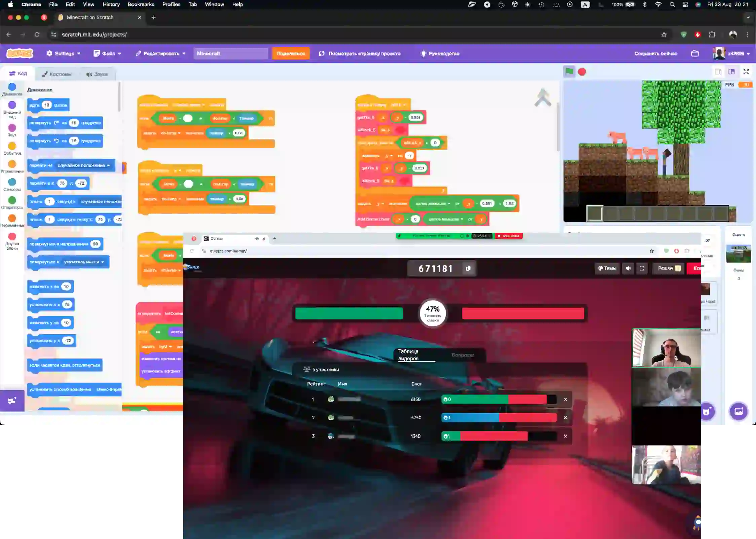Open Руководства tutorials
The image size is (756, 539).
[440, 53]
